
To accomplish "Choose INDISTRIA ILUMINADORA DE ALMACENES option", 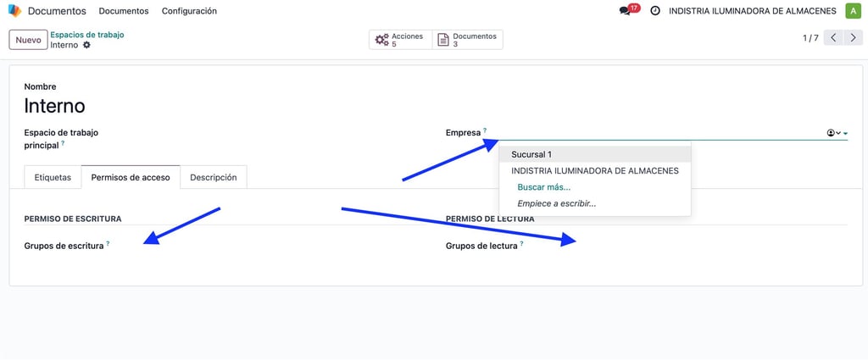I will tap(594, 170).
